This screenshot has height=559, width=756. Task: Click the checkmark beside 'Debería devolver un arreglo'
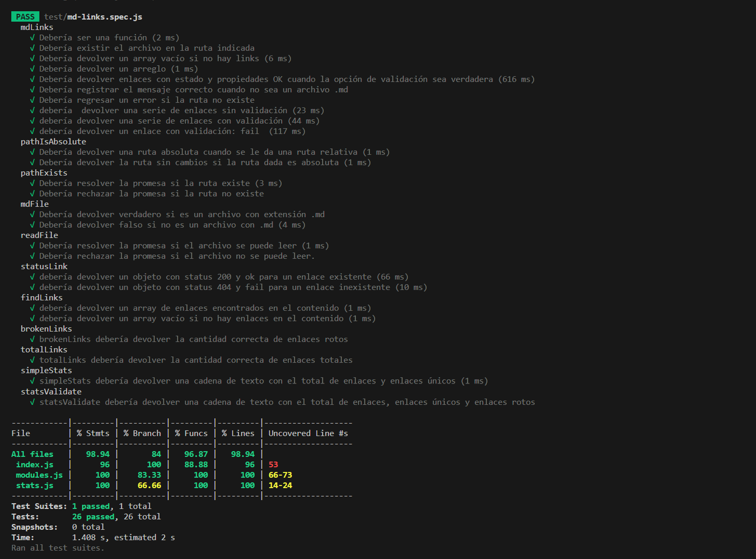(32, 69)
